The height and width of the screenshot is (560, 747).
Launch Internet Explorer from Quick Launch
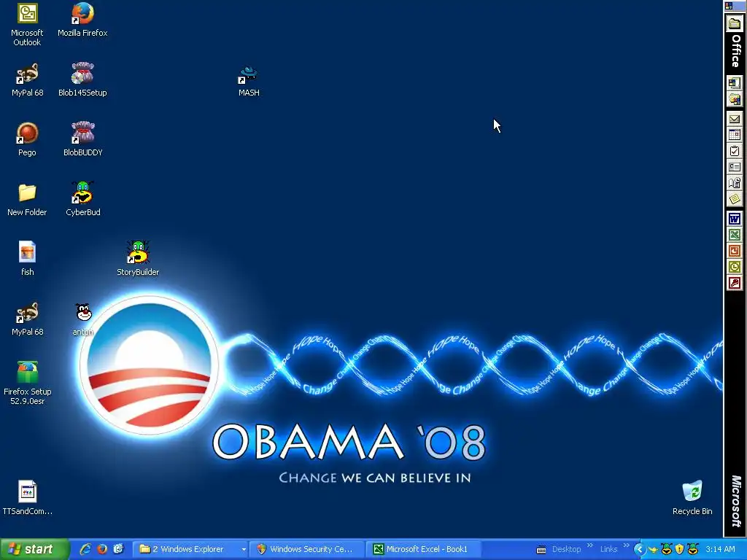pos(85,549)
